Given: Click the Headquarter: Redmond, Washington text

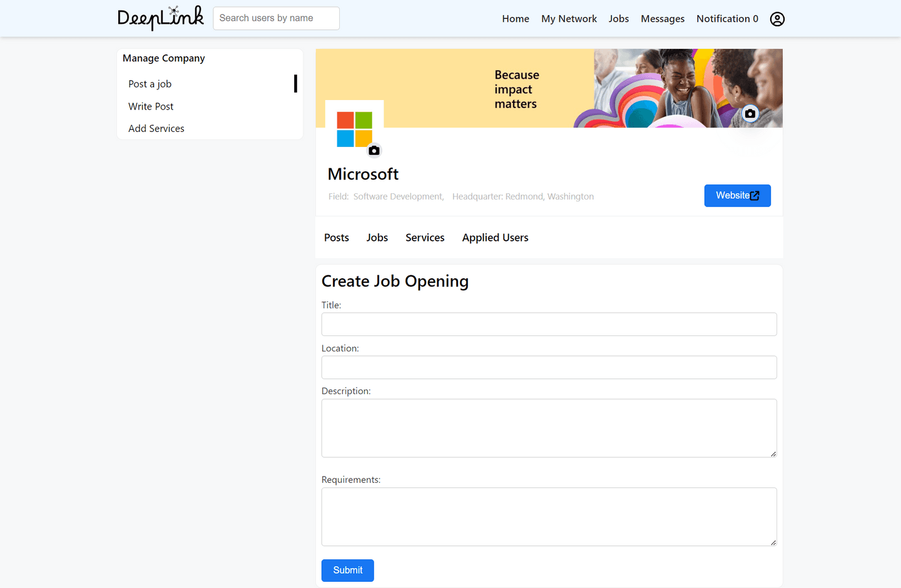Looking at the screenshot, I should [523, 196].
